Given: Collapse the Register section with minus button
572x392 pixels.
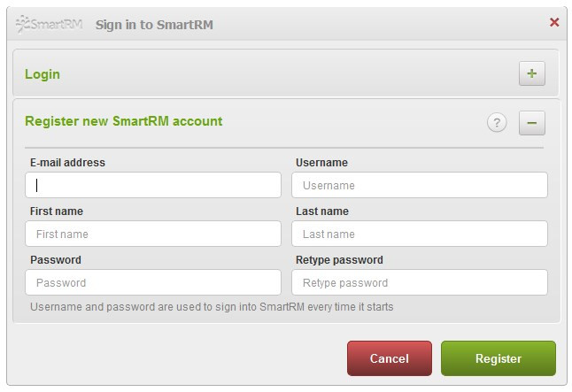Looking at the screenshot, I should (x=532, y=123).
